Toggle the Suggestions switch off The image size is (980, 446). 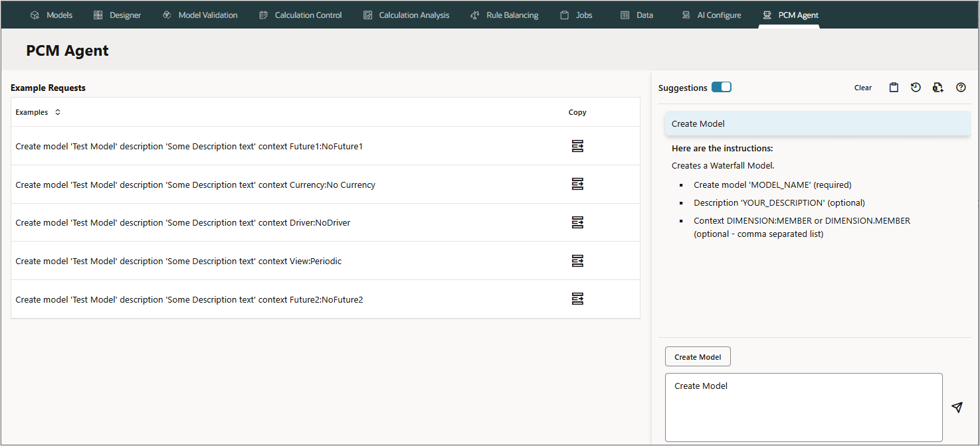[x=721, y=88]
